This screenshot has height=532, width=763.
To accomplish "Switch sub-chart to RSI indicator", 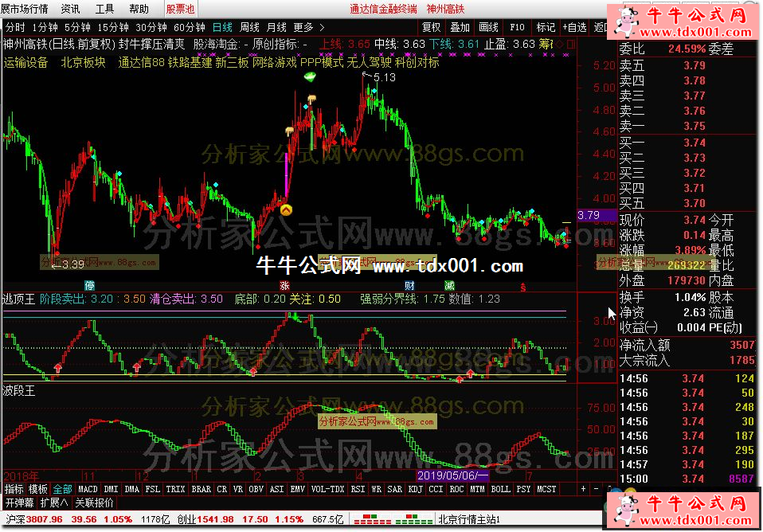I will point(358,489).
